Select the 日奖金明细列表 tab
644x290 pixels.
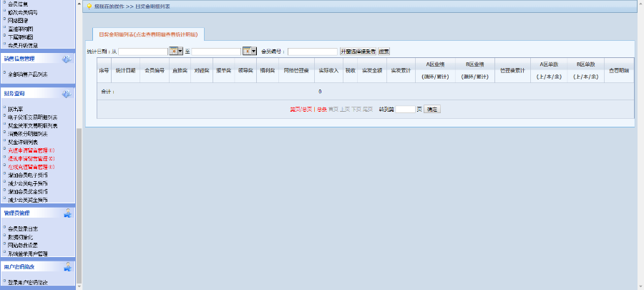click(x=148, y=34)
